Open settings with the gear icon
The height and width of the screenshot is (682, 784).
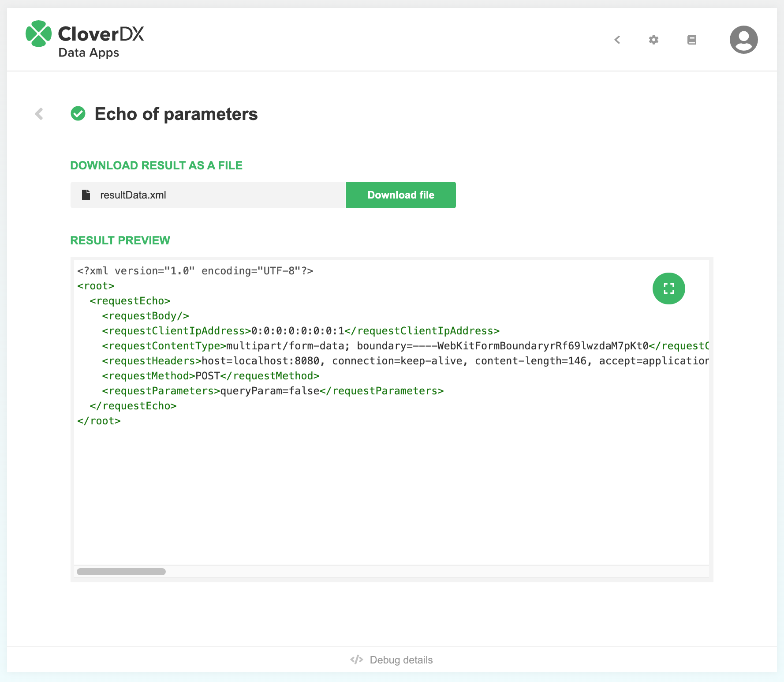coord(653,40)
